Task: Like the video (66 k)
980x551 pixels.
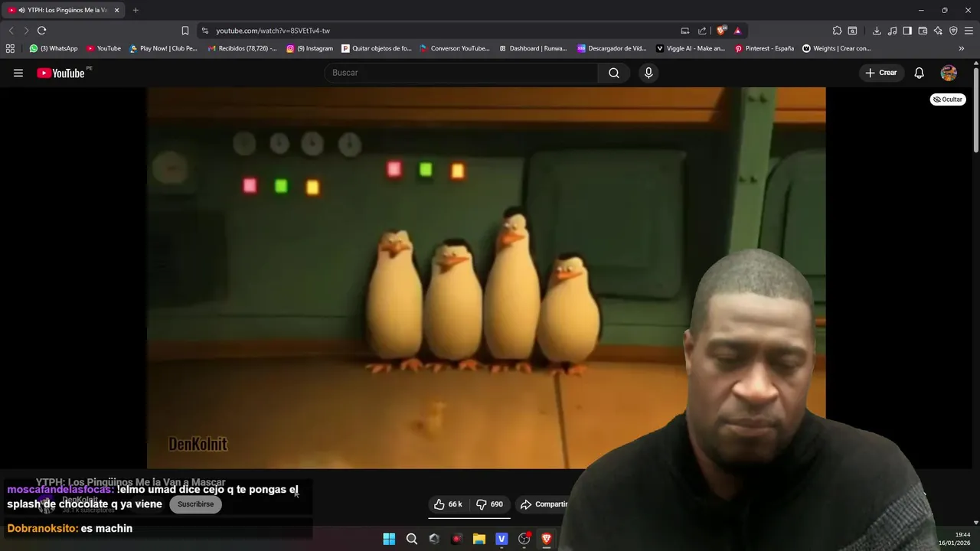Action: tap(448, 504)
